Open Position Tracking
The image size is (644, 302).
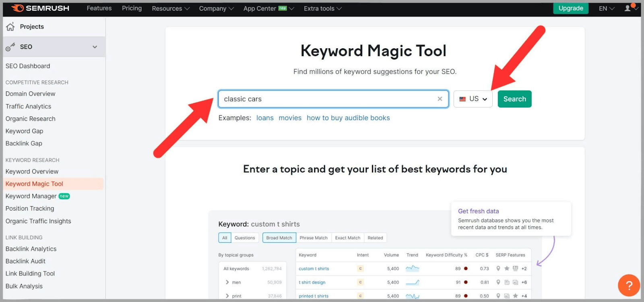30,209
